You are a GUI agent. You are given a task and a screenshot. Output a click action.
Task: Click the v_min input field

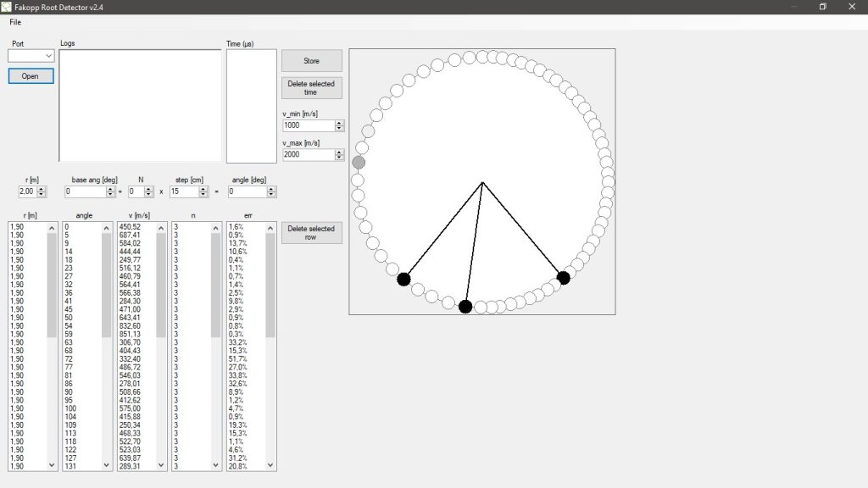[x=308, y=125]
